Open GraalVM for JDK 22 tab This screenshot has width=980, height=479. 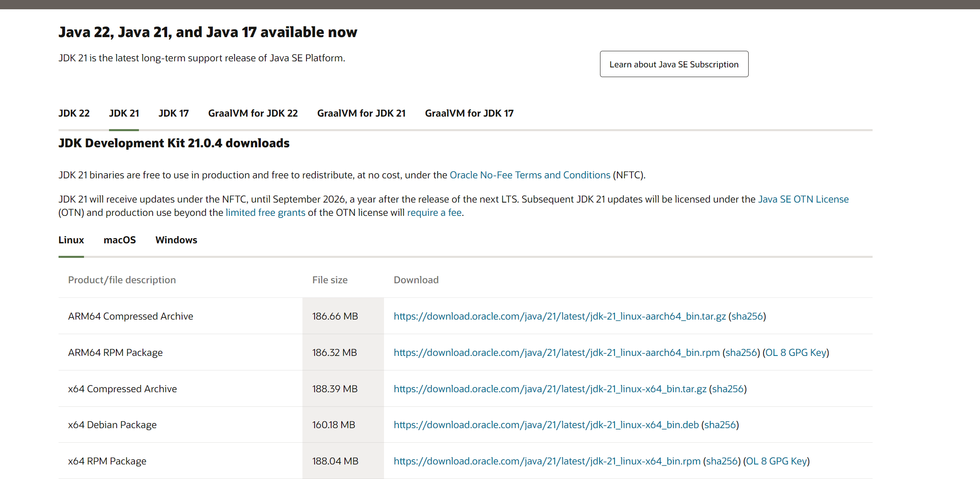pos(253,113)
